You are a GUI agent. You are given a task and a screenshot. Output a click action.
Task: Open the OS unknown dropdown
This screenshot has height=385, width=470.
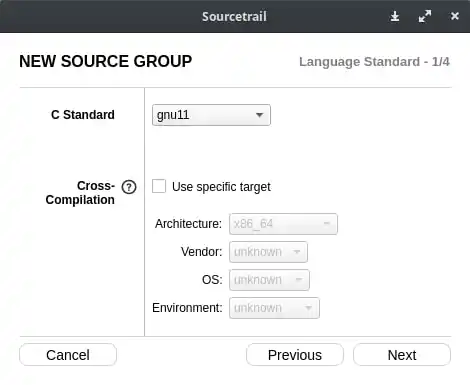[x=269, y=280]
